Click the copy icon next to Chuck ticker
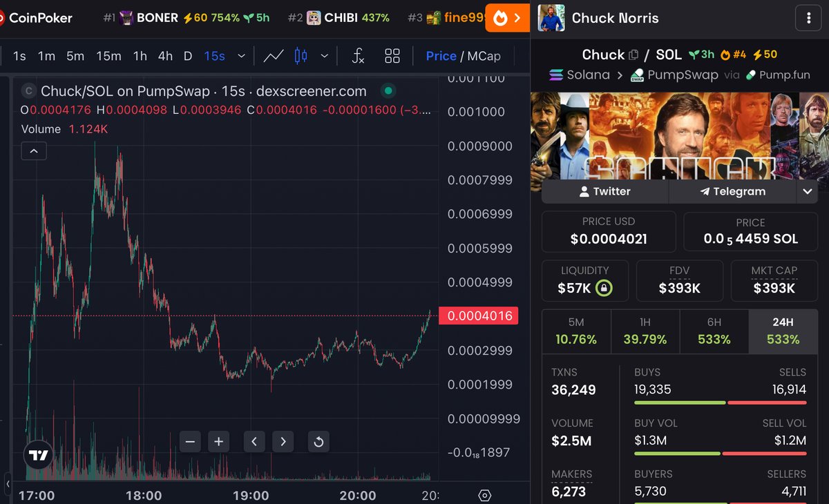 point(633,54)
